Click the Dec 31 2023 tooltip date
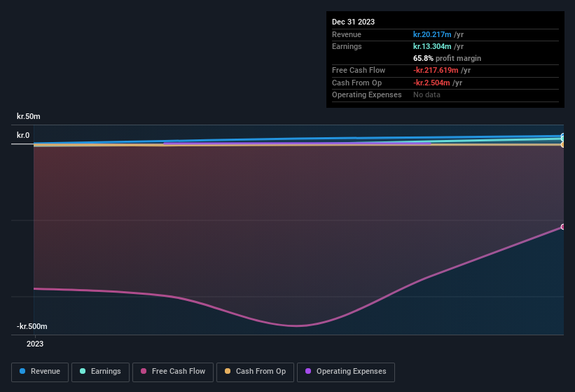Viewport: 575px width, 392px height. coord(353,22)
